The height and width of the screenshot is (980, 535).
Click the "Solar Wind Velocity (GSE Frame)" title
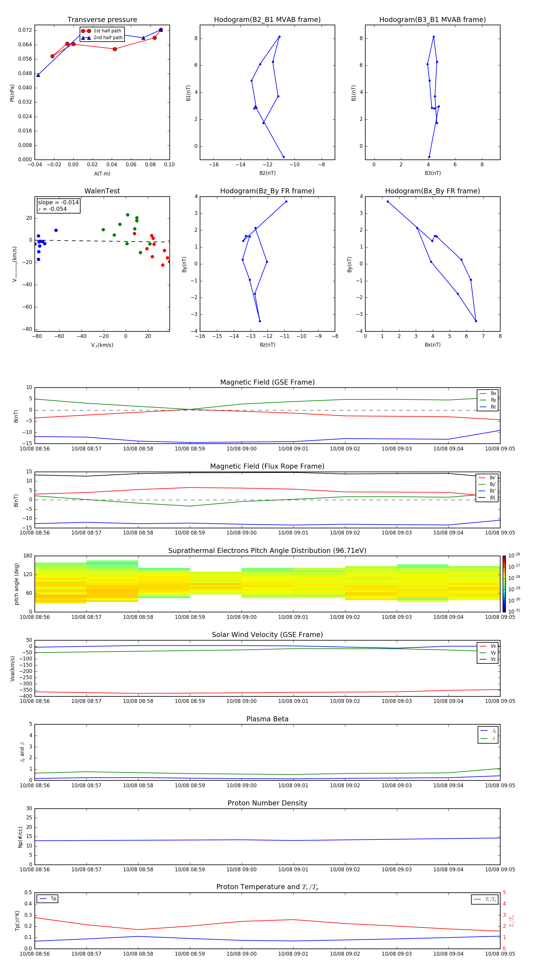267,635
